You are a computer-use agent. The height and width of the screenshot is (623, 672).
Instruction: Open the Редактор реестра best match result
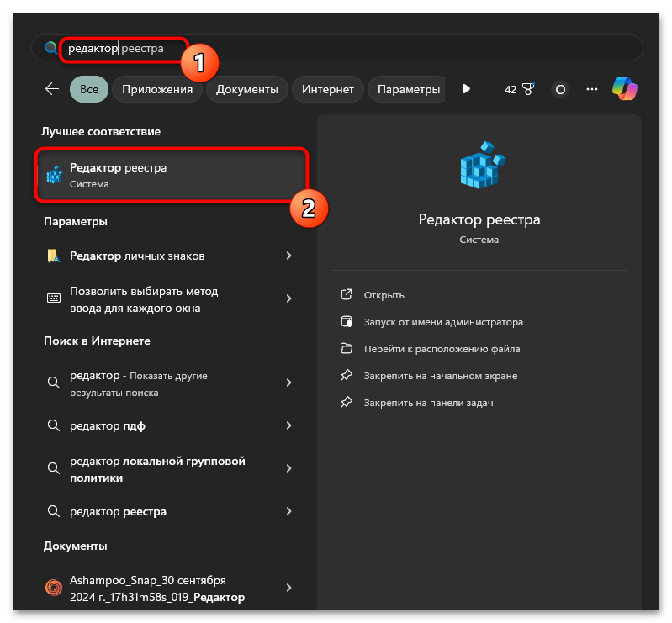click(x=172, y=175)
